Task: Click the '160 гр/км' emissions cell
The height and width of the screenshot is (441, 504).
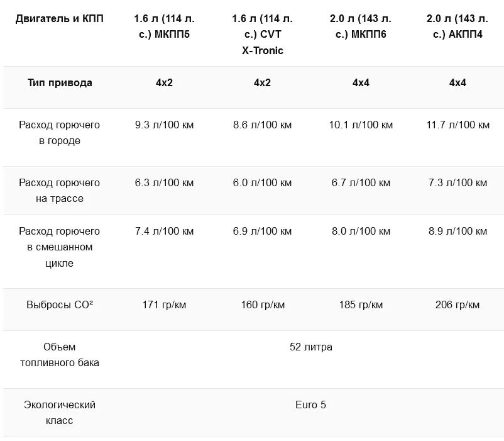Action: pos(263,305)
